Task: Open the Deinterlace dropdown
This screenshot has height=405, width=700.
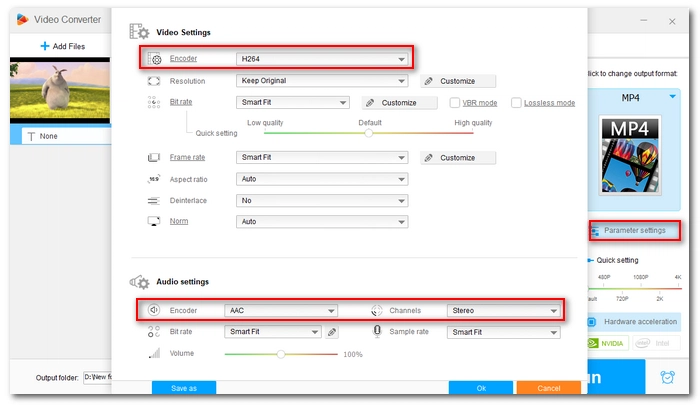Action: pyautogui.click(x=321, y=200)
